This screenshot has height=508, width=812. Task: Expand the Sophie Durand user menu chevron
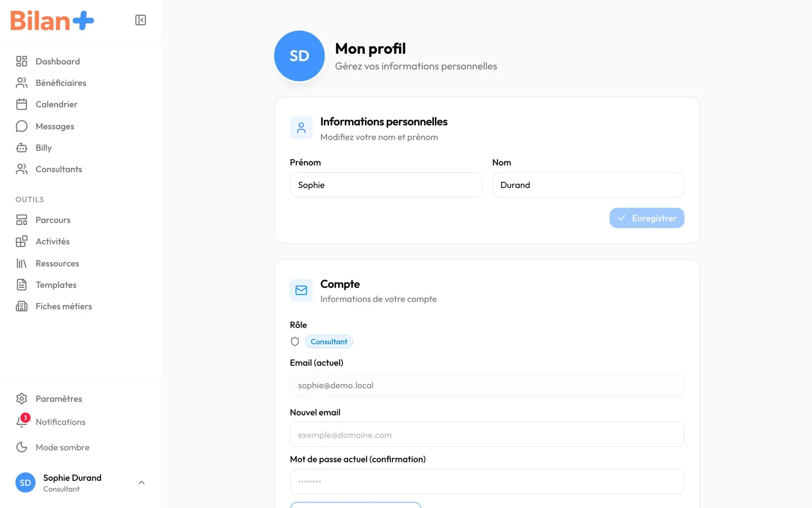[142, 483]
